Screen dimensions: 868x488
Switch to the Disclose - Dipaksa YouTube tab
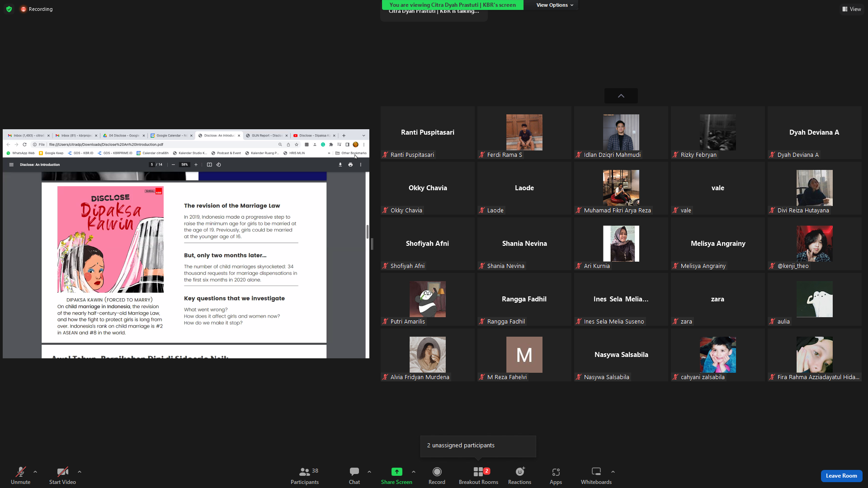click(314, 136)
